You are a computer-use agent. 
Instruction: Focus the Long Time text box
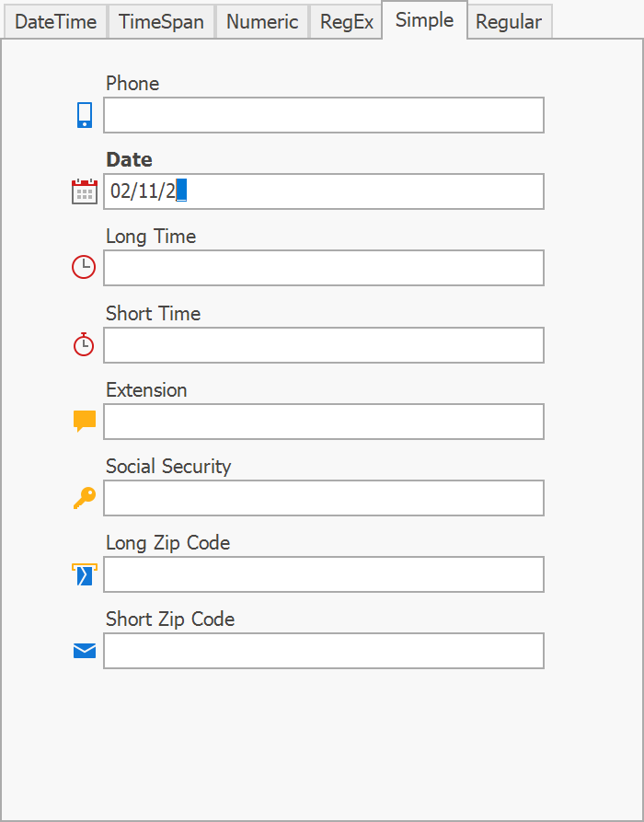pos(324,268)
